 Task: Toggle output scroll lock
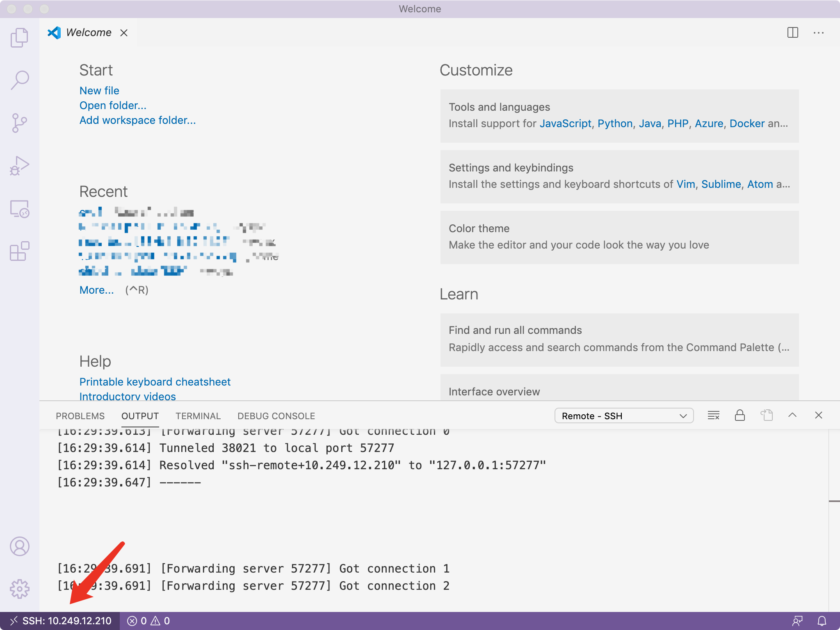click(740, 415)
